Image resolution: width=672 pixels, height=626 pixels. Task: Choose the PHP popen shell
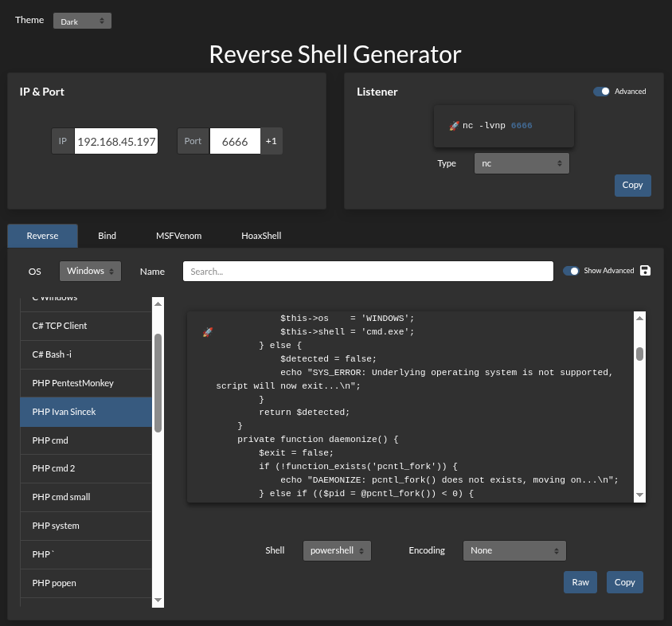click(x=86, y=584)
